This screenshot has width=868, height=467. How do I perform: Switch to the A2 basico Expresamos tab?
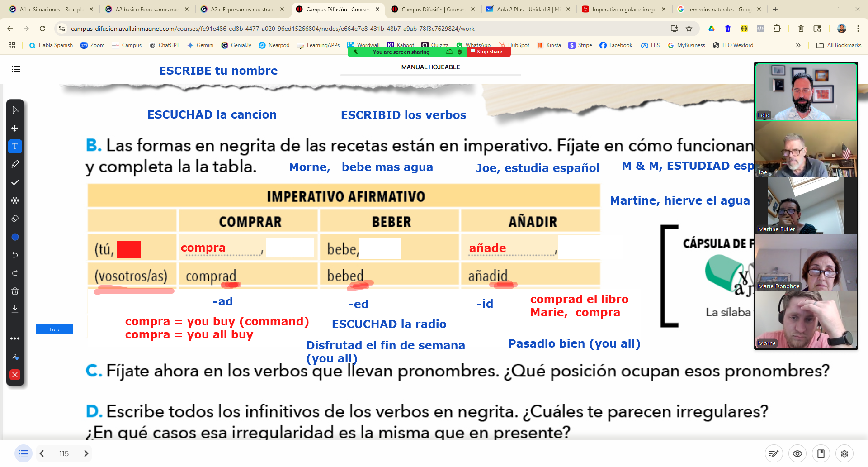pos(146,9)
